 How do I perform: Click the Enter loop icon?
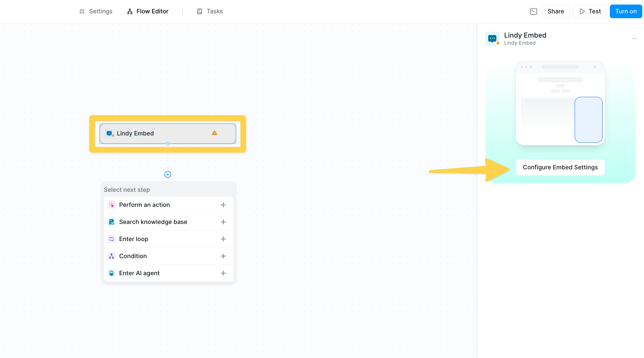111,239
